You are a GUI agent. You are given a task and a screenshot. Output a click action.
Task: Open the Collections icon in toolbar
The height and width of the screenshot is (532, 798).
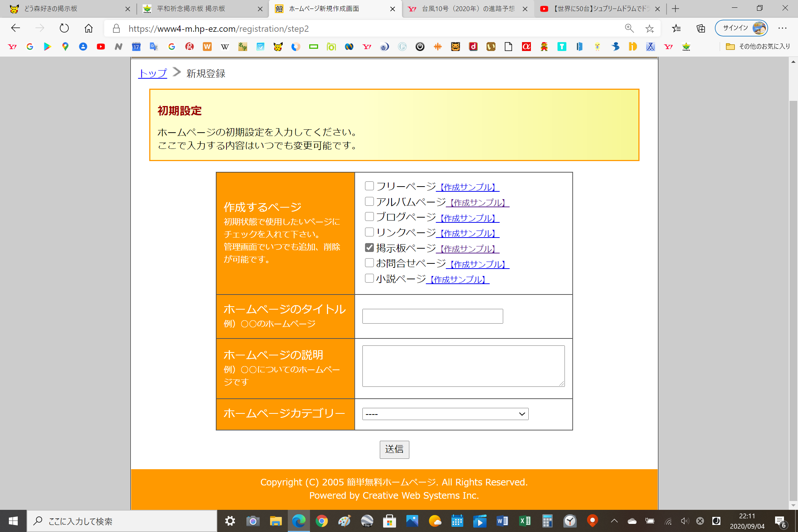(x=700, y=28)
